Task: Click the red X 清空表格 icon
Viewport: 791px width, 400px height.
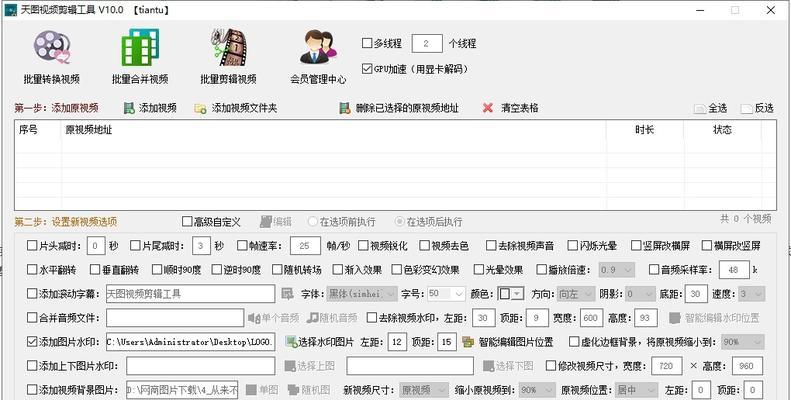Action: click(488, 108)
